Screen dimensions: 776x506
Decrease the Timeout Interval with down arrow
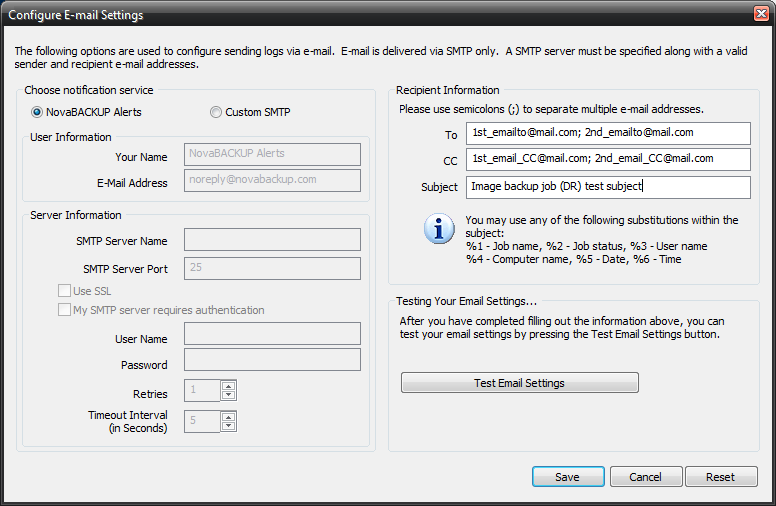tap(228, 426)
